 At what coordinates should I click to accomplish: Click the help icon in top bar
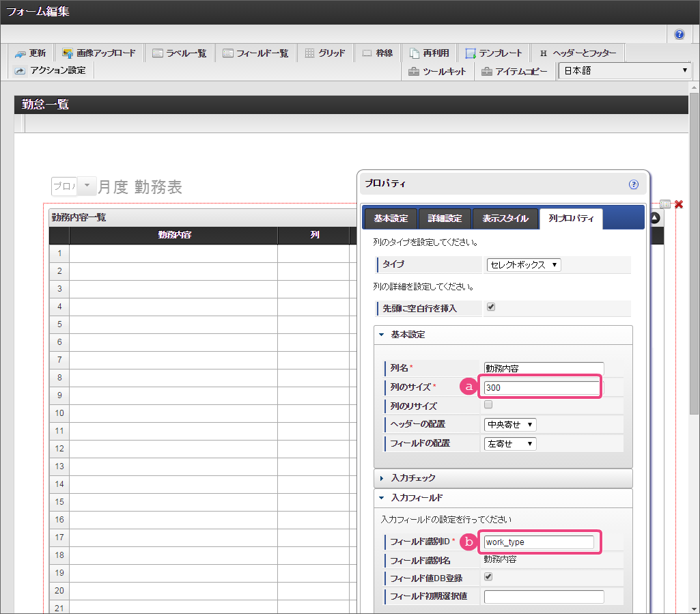coord(680,34)
